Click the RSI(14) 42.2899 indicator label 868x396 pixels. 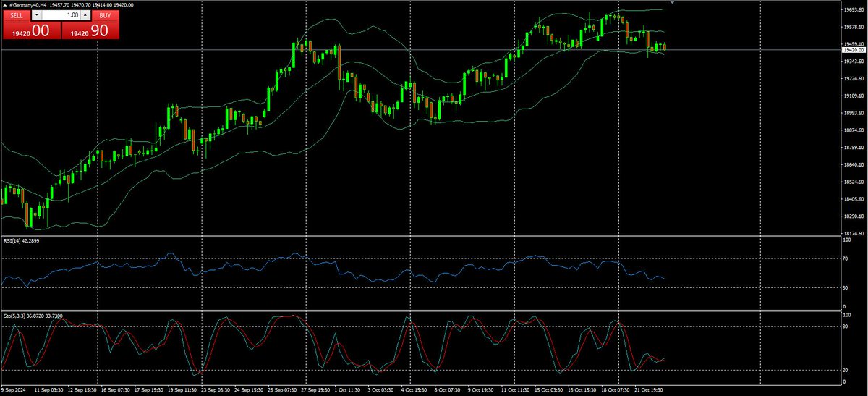21,240
